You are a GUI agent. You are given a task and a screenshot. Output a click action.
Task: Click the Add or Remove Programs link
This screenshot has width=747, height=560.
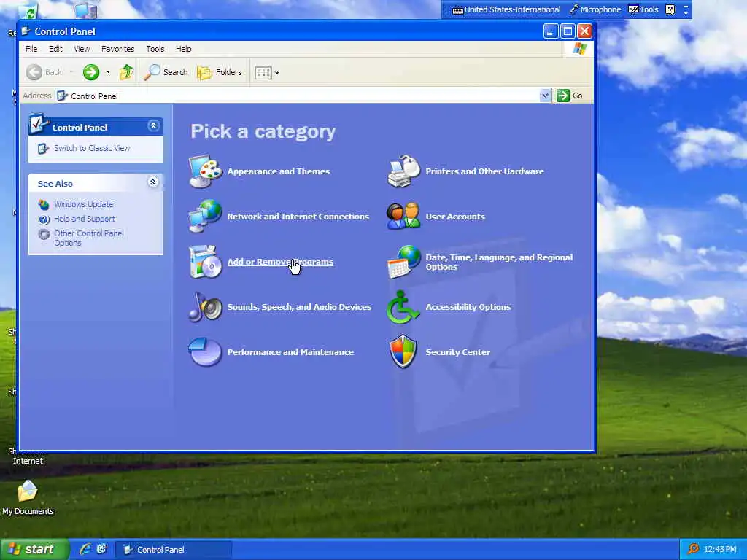click(280, 262)
